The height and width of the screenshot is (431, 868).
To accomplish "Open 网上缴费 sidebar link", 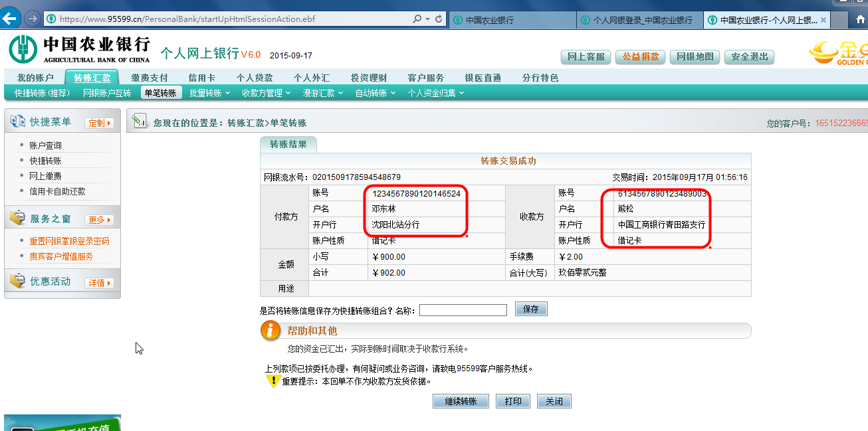I will pos(45,176).
